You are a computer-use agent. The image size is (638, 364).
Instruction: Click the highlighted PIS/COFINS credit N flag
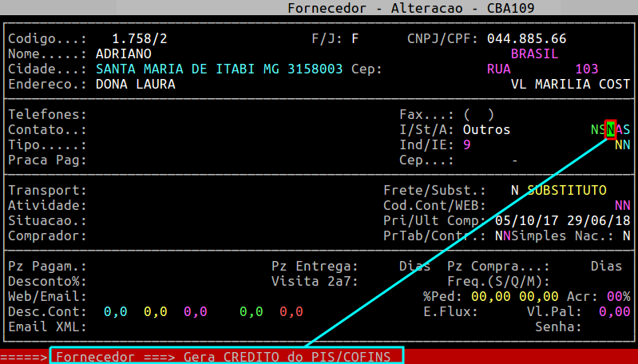(x=611, y=129)
